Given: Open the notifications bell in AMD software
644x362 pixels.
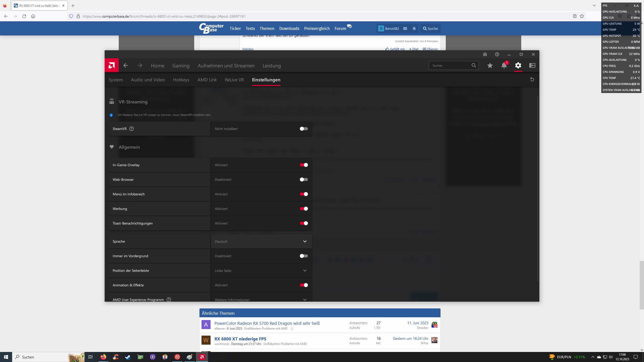Looking at the screenshot, I should point(504,65).
